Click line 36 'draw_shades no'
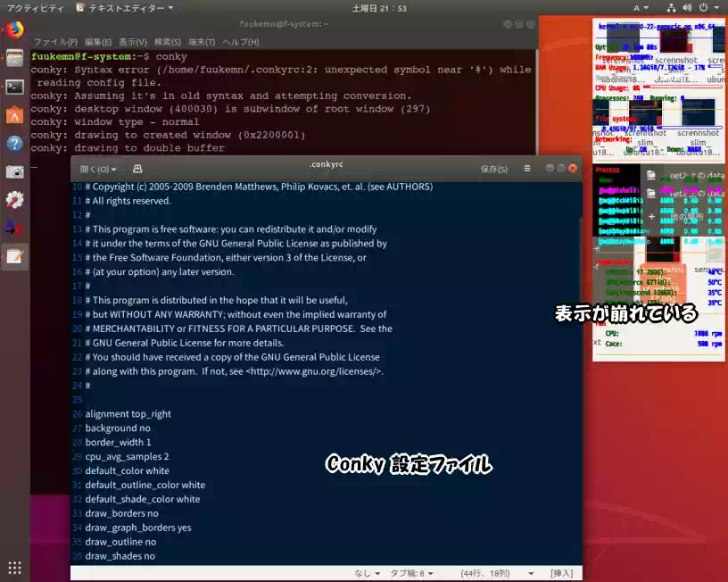Image resolution: width=728 pixels, height=582 pixels. (120, 556)
